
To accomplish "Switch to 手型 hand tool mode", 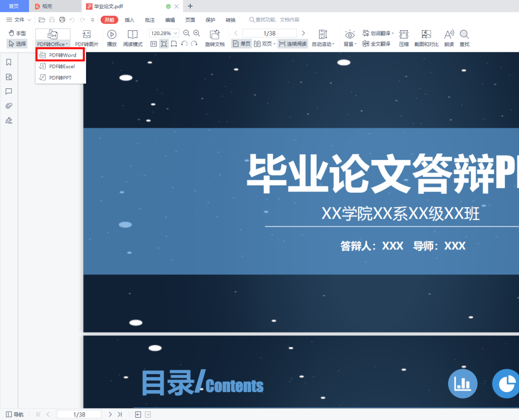I will (17, 33).
